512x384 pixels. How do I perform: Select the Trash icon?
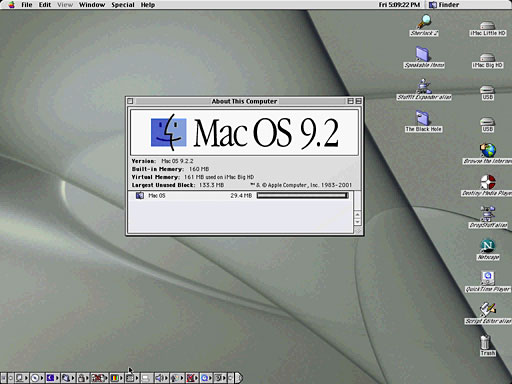pyautogui.click(x=487, y=345)
